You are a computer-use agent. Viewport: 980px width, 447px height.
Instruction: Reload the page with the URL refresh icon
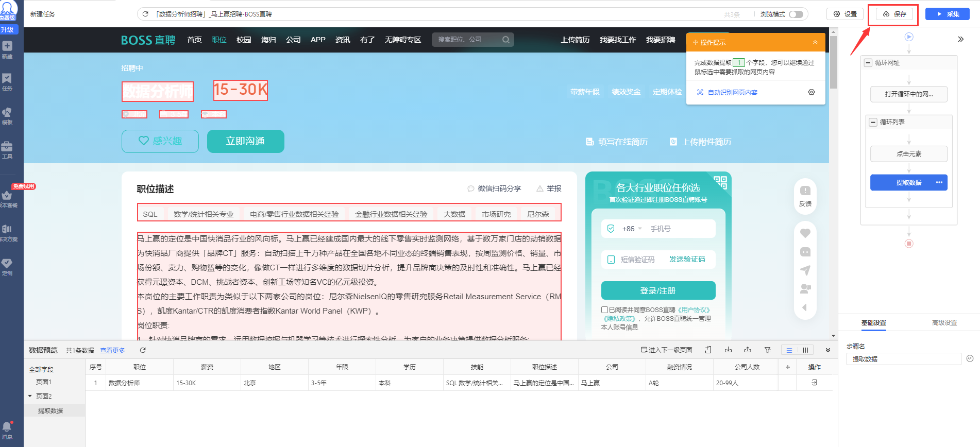(x=145, y=14)
